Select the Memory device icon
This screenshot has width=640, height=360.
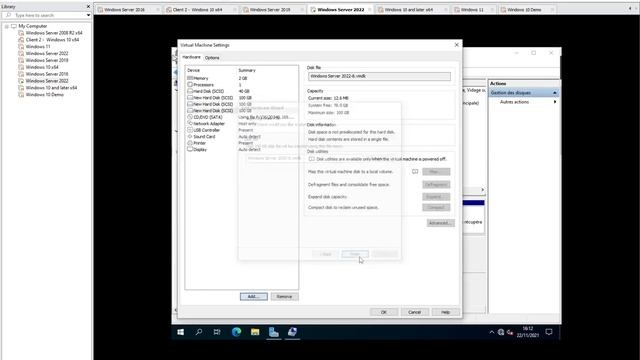(x=190, y=78)
